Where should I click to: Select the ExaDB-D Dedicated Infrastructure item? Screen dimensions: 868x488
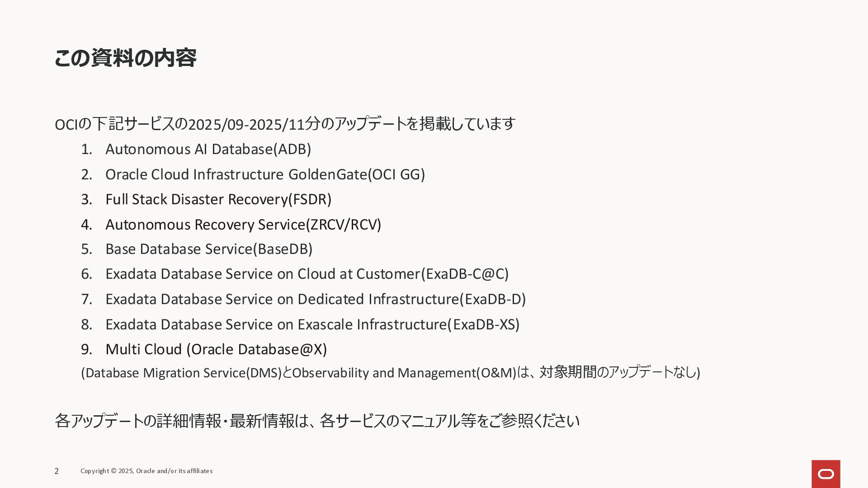point(316,299)
